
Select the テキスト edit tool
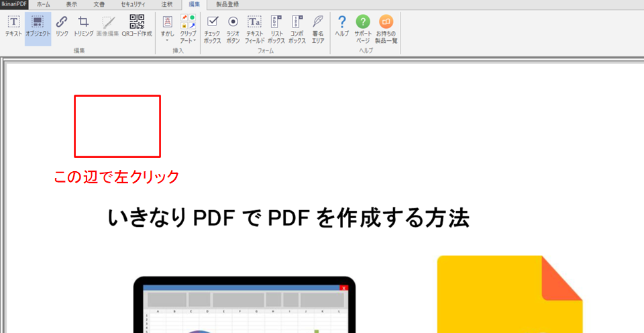point(13,27)
